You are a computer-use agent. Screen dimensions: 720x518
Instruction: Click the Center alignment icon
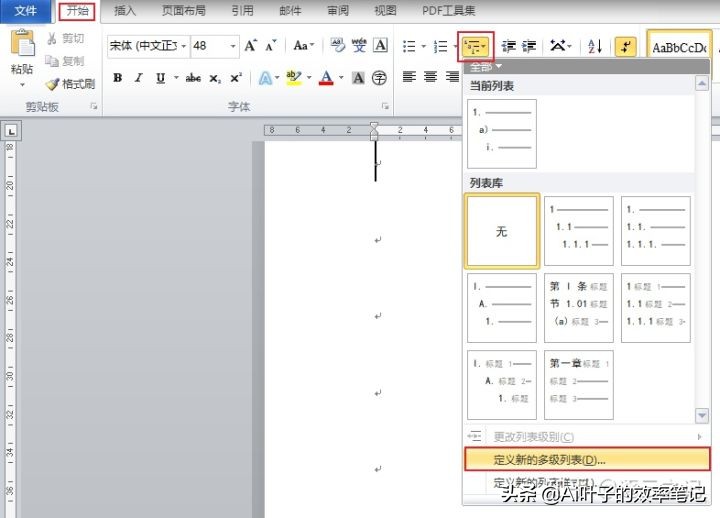pos(430,77)
